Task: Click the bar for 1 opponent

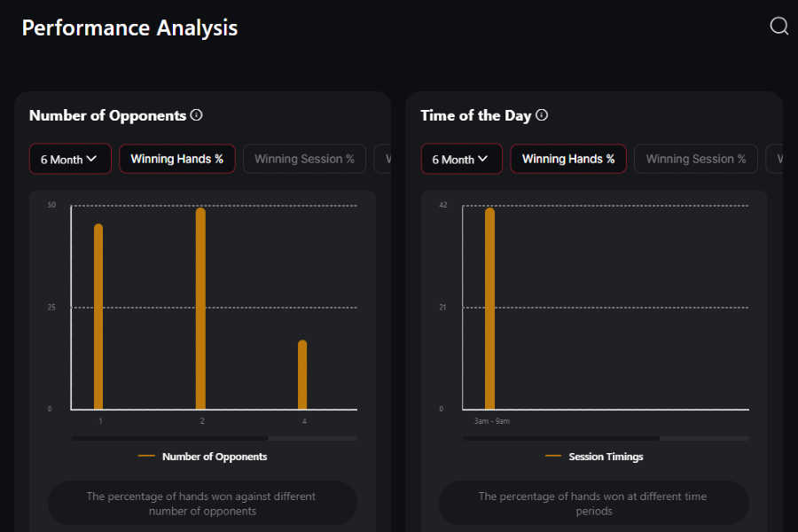Action: 98,319
